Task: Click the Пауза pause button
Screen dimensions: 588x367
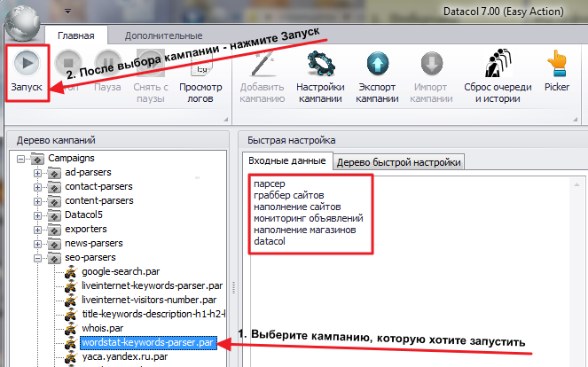Action: click(x=107, y=73)
